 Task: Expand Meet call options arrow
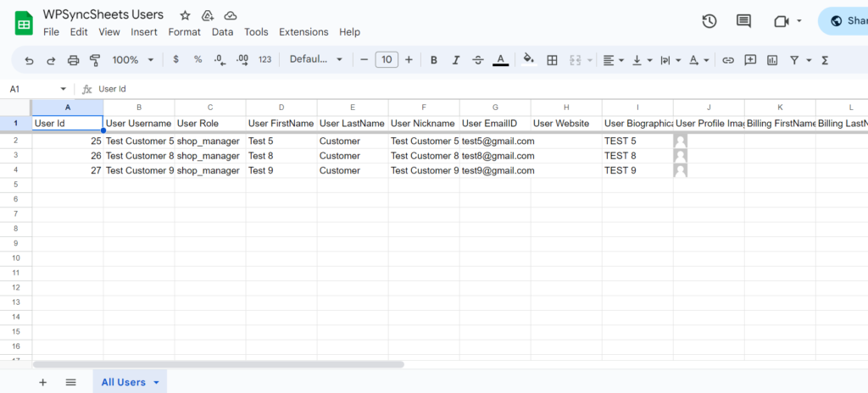point(798,21)
